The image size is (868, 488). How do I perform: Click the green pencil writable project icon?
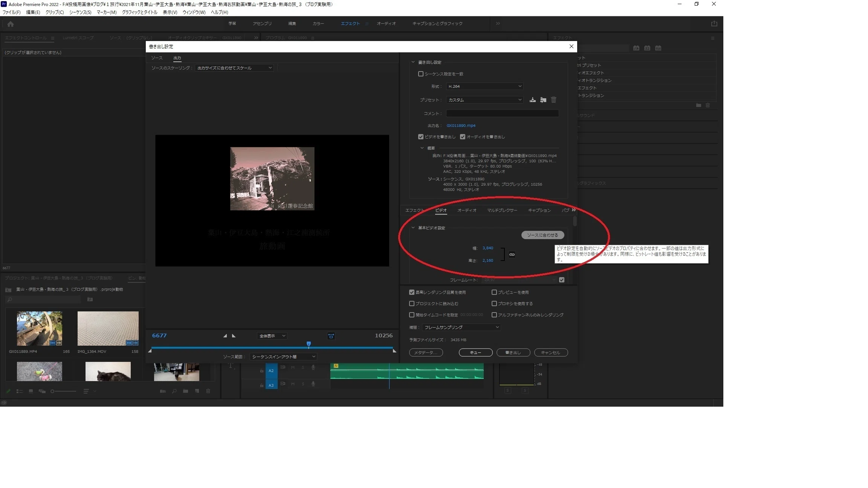pos(8,391)
